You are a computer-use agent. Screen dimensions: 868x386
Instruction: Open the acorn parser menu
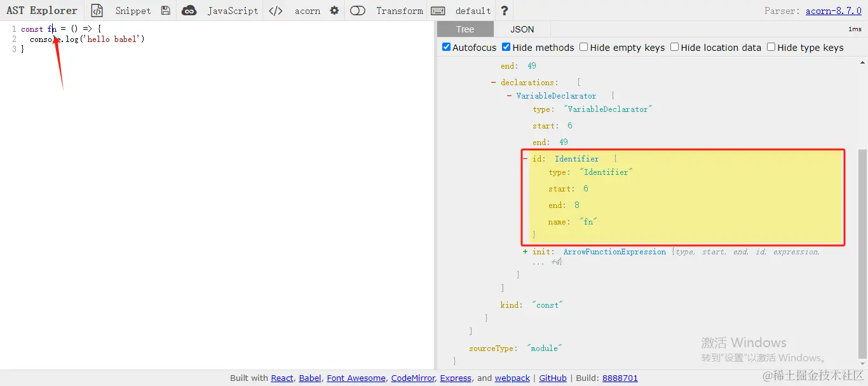tap(308, 11)
